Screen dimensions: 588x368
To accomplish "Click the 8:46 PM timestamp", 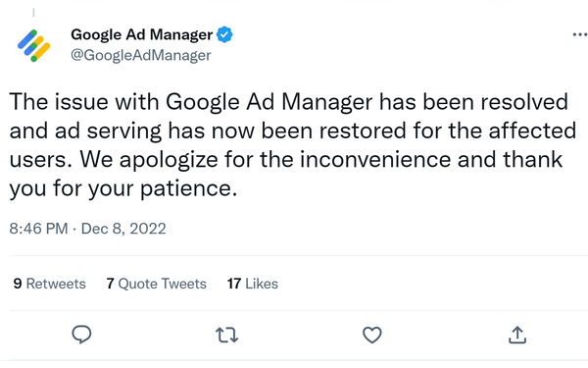I will (38, 229).
